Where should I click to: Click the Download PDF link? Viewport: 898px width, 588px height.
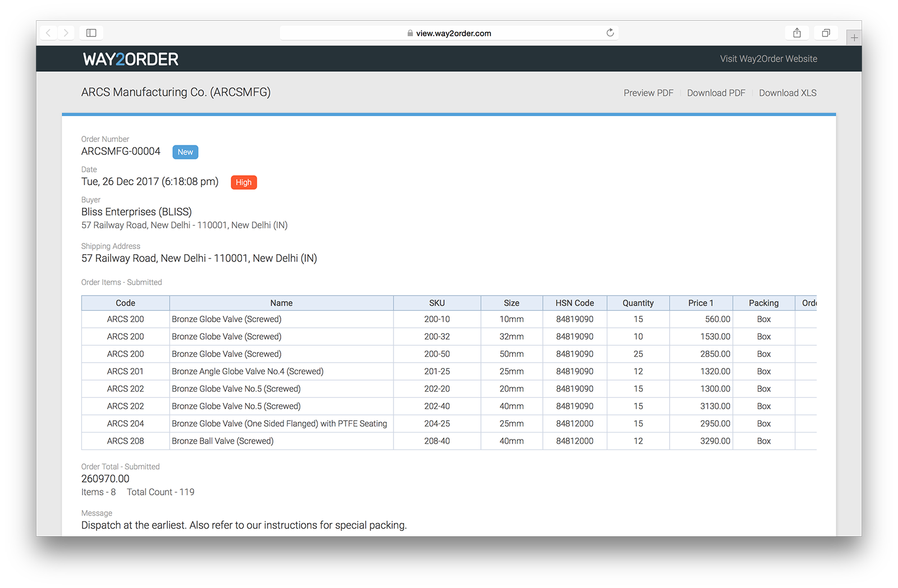(716, 93)
